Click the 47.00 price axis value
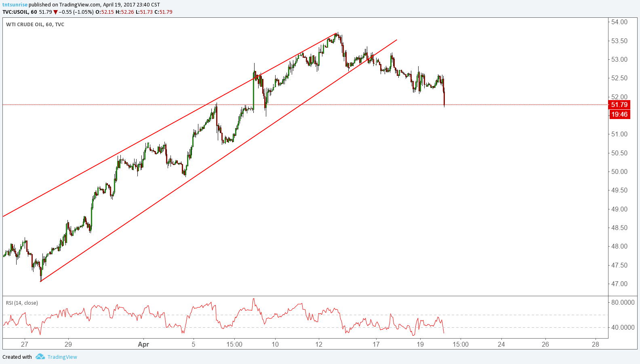Image resolution: width=640 pixels, height=364 pixels. pos(619,284)
